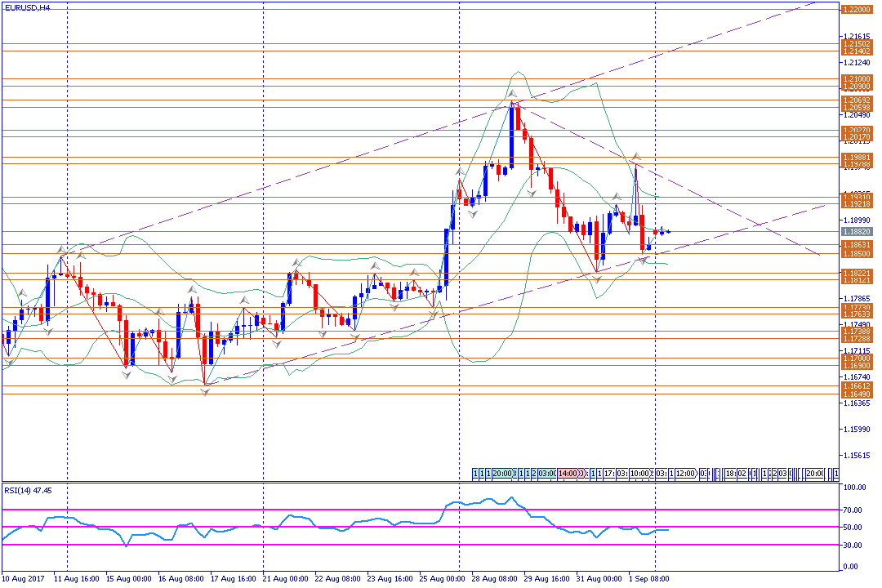Screen dimensions: 882x588
Task: Click the 1.20270 level tag
Action: tap(857, 130)
